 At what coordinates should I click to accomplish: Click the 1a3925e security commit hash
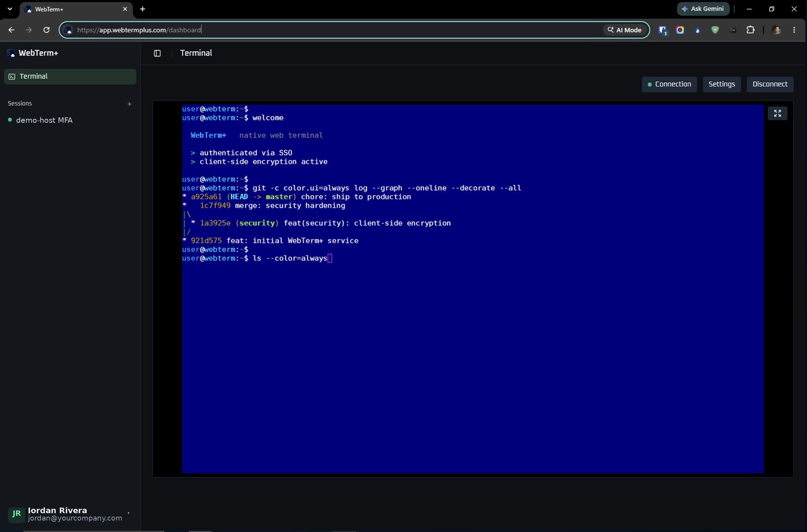tap(215, 223)
